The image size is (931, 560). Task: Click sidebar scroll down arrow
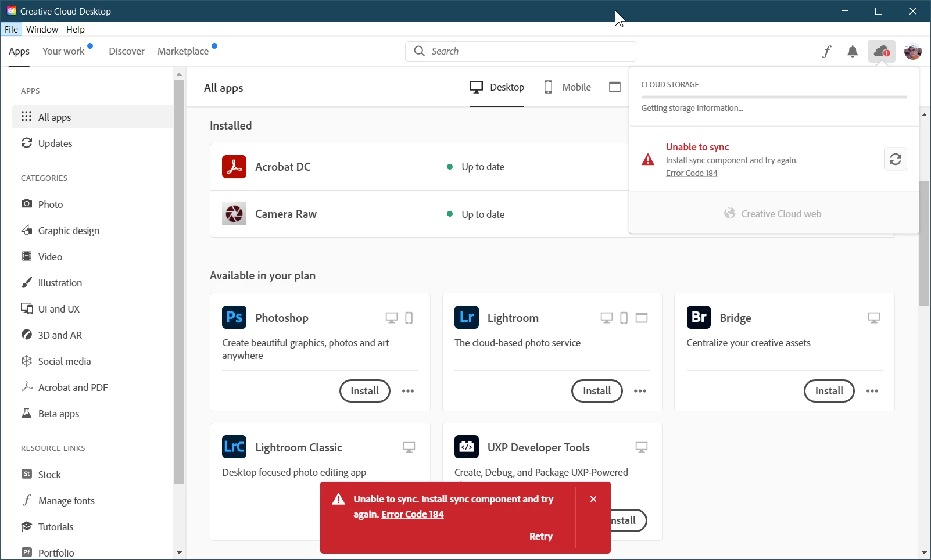click(179, 553)
